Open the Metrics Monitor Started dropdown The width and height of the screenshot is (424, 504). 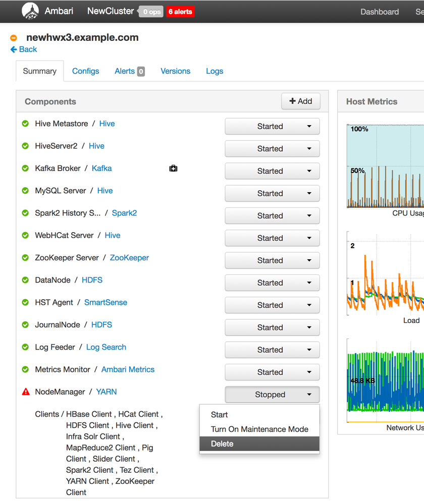[272, 372]
